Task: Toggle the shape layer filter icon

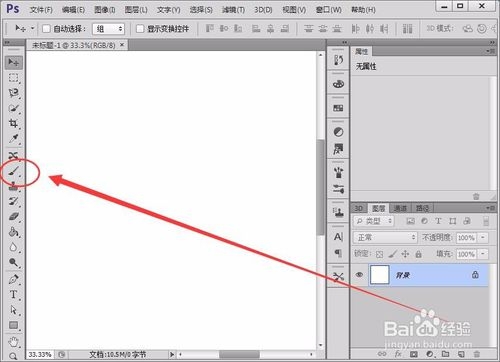Action: pos(453,221)
